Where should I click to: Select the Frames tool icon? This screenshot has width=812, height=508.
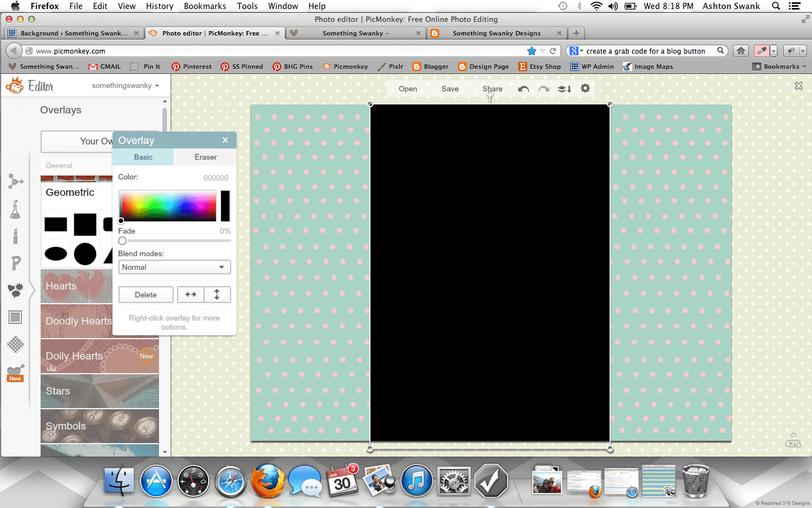[x=15, y=317]
